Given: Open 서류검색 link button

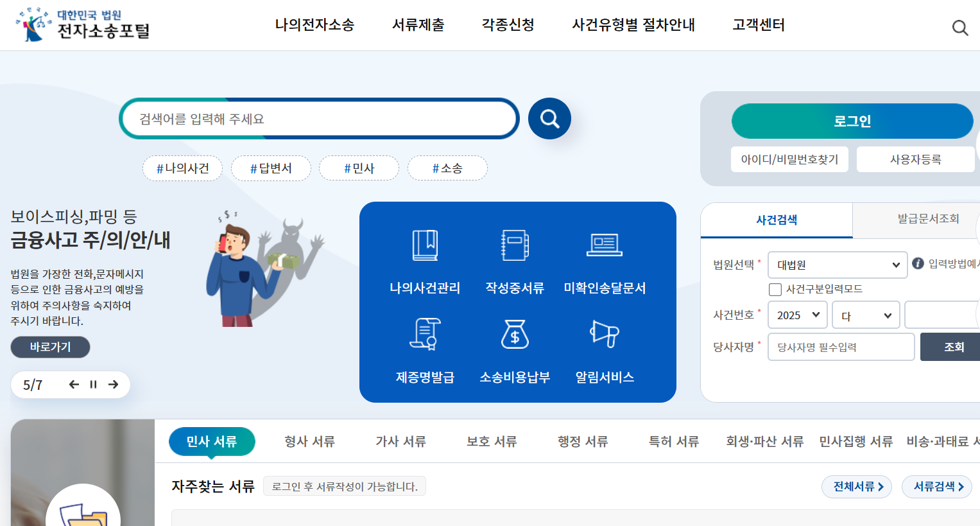Looking at the screenshot, I should [937, 487].
